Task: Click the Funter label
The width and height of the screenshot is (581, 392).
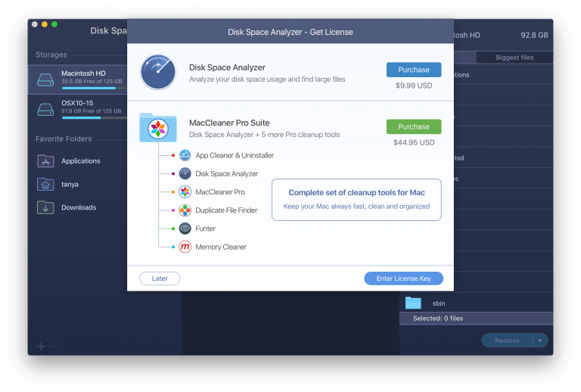Action: (205, 229)
